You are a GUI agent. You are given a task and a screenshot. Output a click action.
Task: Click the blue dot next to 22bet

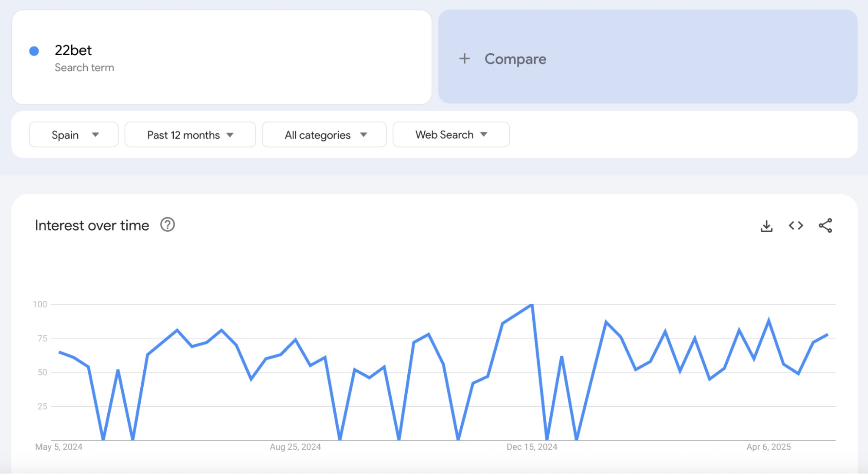[x=34, y=51]
